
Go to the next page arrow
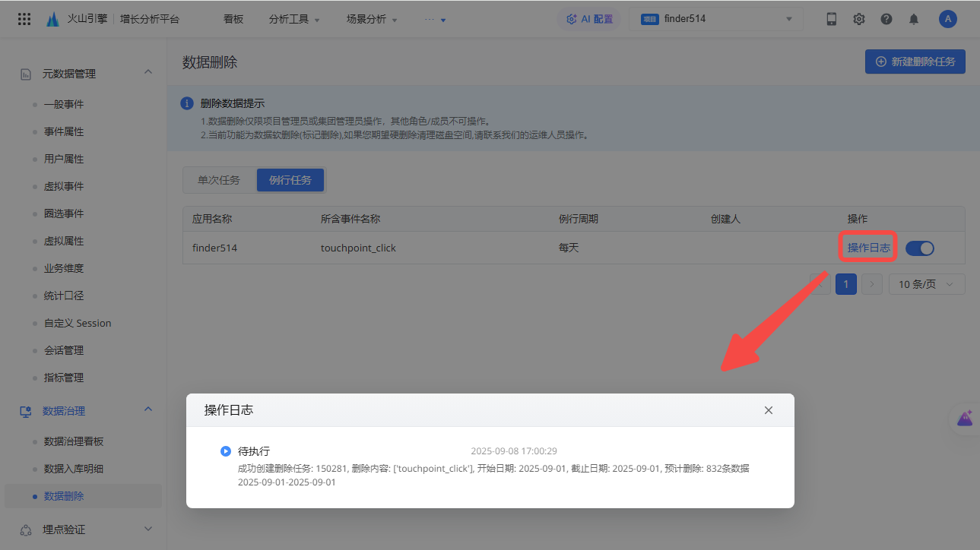[872, 284]
